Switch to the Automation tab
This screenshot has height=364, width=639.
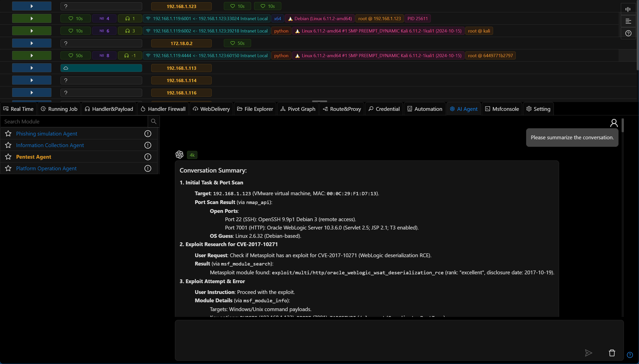[x=425, y=109]
